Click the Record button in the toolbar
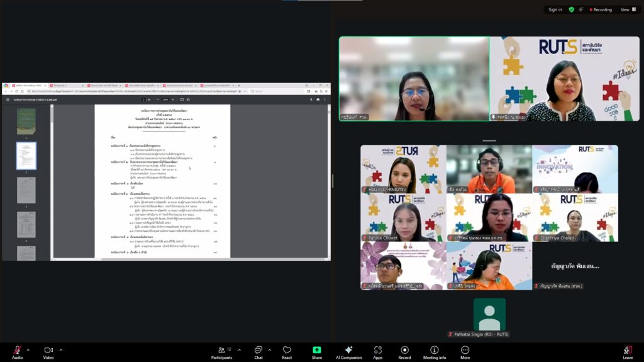This screenshot has height=362, width=644. pos(404,351)
